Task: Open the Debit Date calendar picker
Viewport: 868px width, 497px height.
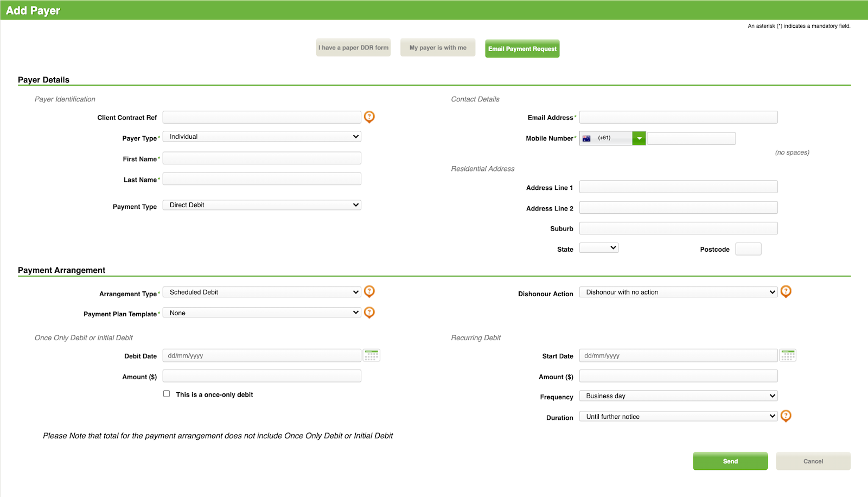Action: 371,355
